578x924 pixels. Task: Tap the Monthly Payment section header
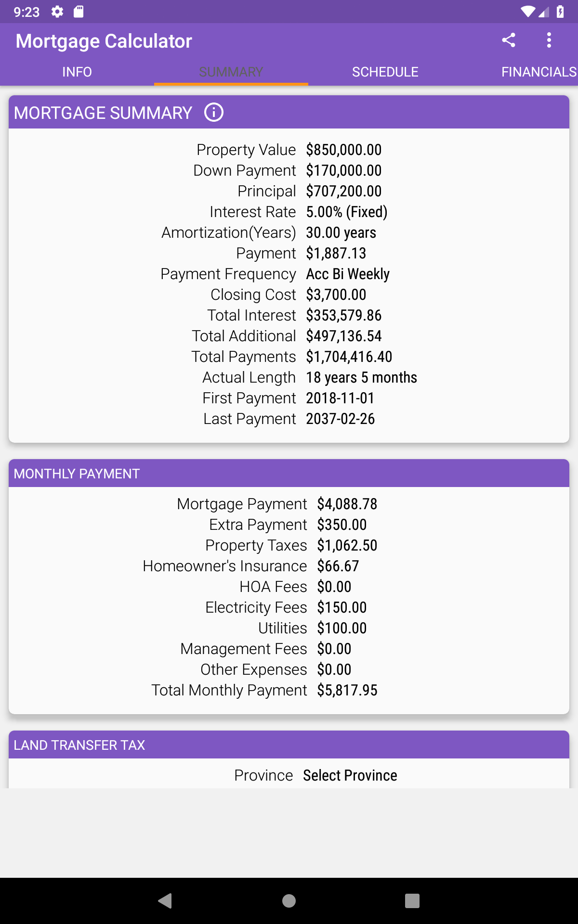[x=289, y=474]
